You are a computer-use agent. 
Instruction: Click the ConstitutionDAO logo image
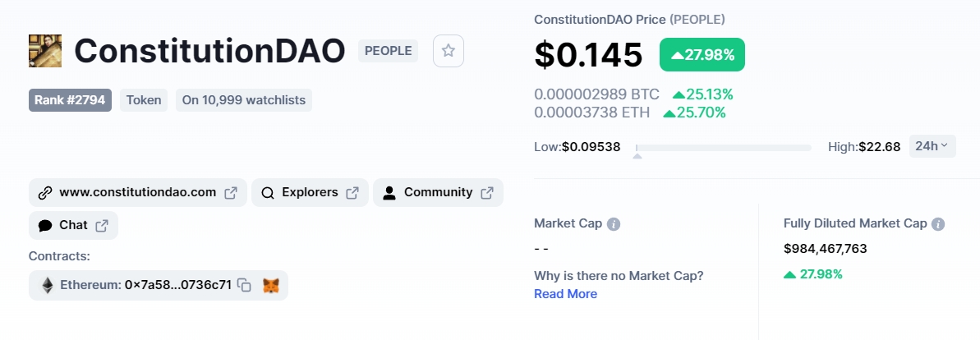pos(45,51)
